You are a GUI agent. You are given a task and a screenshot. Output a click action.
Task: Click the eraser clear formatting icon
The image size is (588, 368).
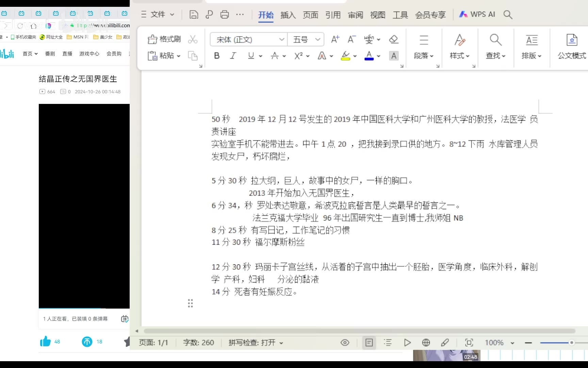point(394,40)
